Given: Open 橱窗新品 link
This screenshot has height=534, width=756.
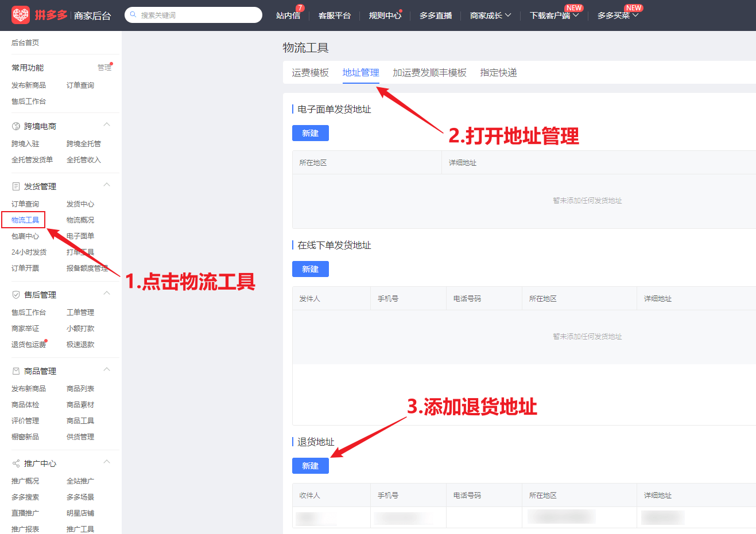Looking at the screenshot, I should (25, 437).
